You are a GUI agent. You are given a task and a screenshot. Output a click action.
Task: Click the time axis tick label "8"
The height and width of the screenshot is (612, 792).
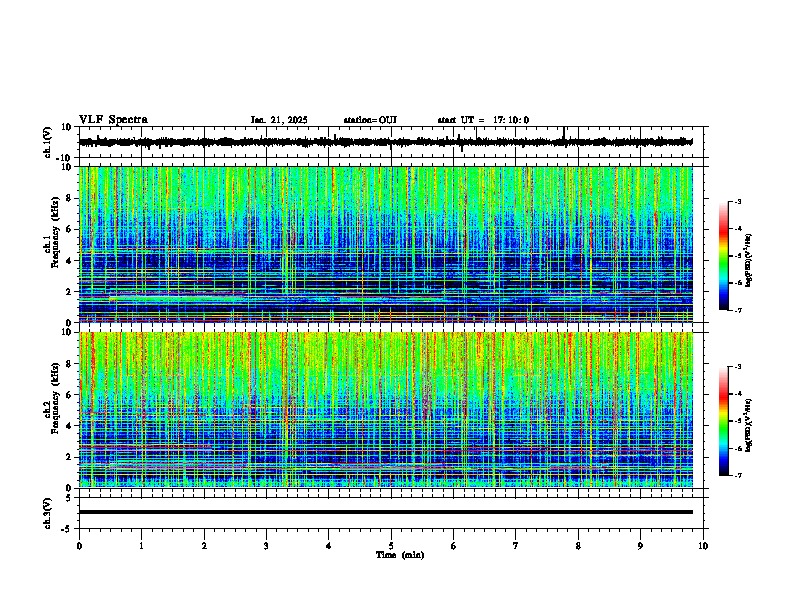(x=578, y=546)
